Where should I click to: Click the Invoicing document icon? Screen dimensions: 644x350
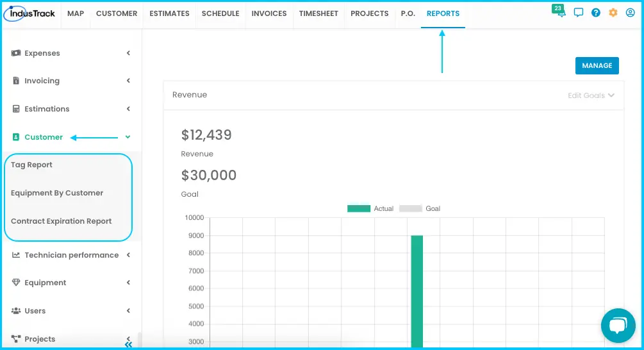pos(16,81)
